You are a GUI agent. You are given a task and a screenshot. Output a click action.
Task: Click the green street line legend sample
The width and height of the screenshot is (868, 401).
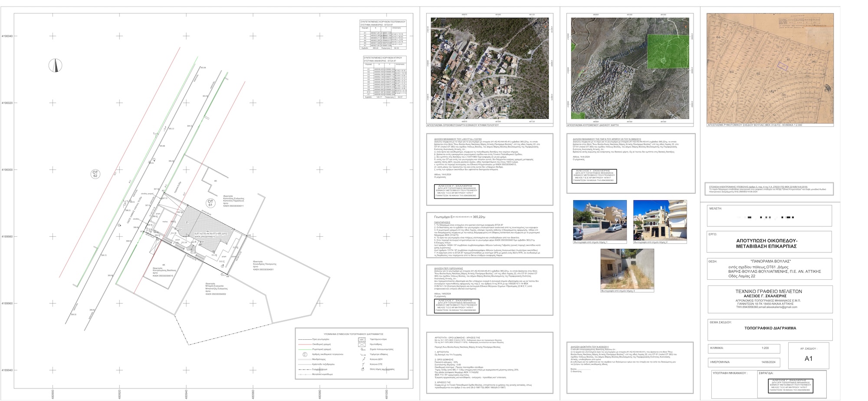(305, 349)
